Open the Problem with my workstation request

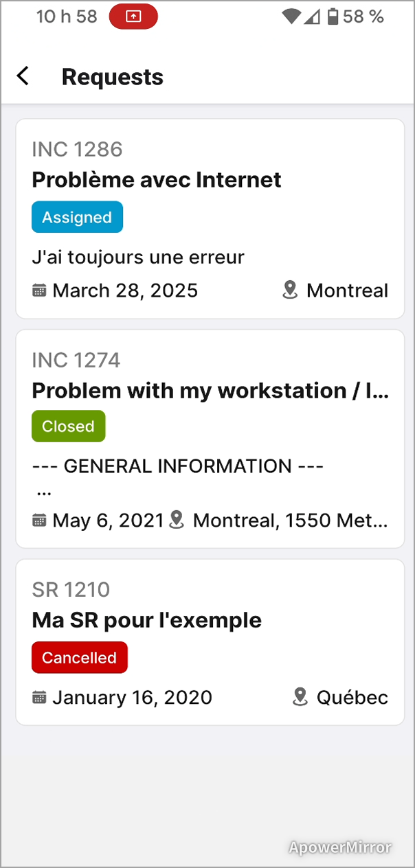(x=210, y=391)
